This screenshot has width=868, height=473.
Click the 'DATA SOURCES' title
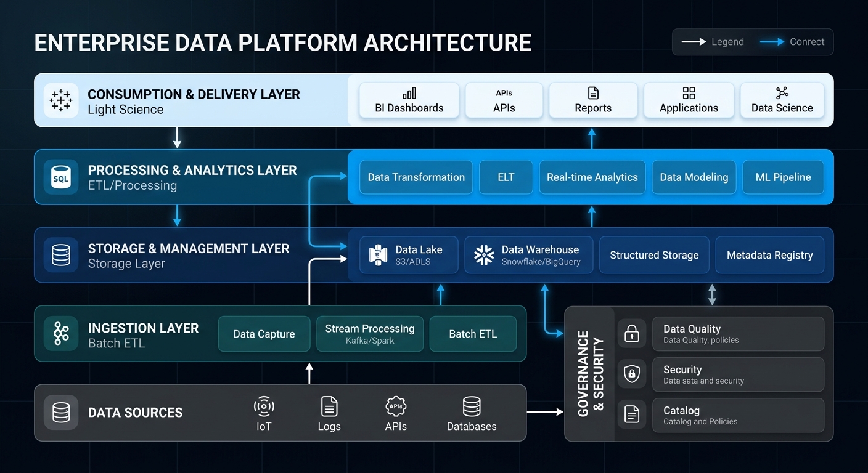pyautogui.click(x=135, y=413)
